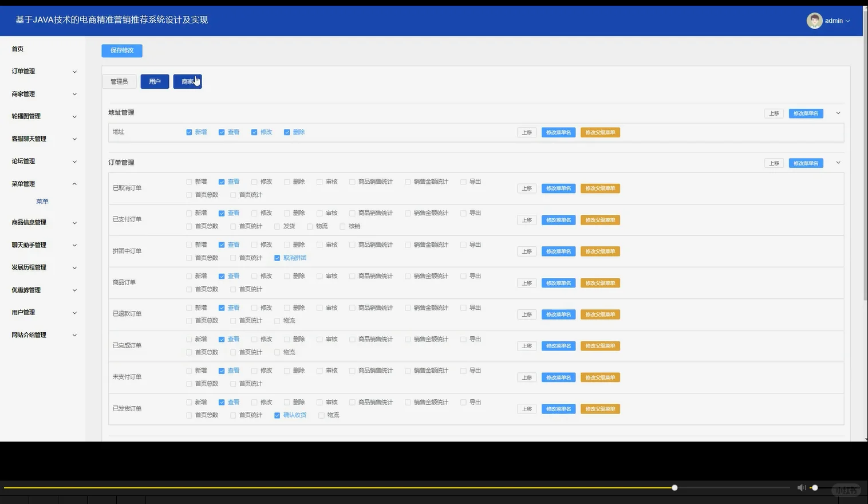Click 修改父级菜单 for 已退款订单
This screenshot has width=868, height=504.
[600, 314]
